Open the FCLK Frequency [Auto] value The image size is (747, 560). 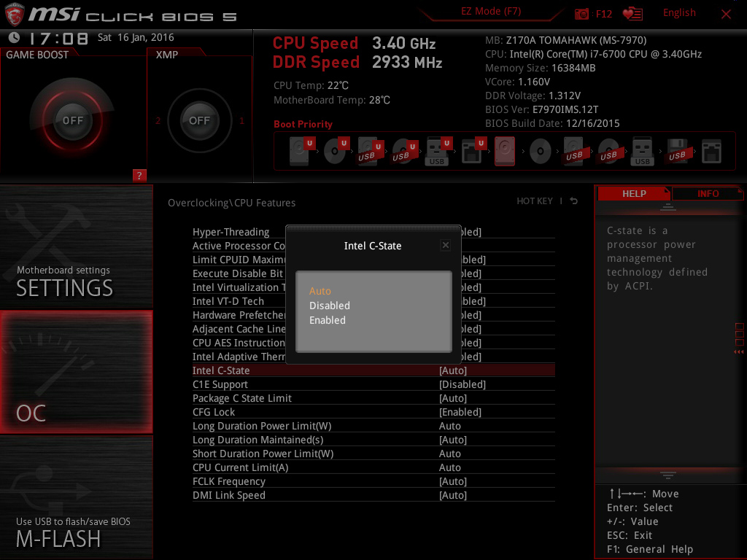pos(452,481)
